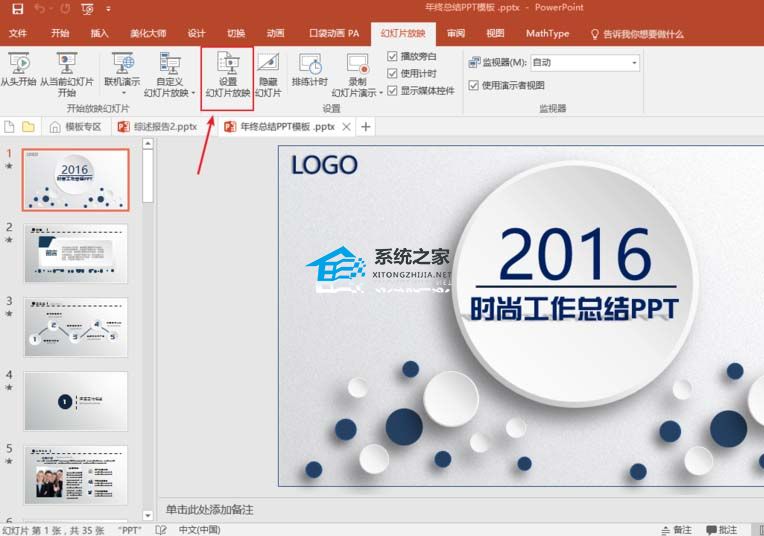Open the 文件 menu
Screen dimensions: 764x536
pos(18,33)
